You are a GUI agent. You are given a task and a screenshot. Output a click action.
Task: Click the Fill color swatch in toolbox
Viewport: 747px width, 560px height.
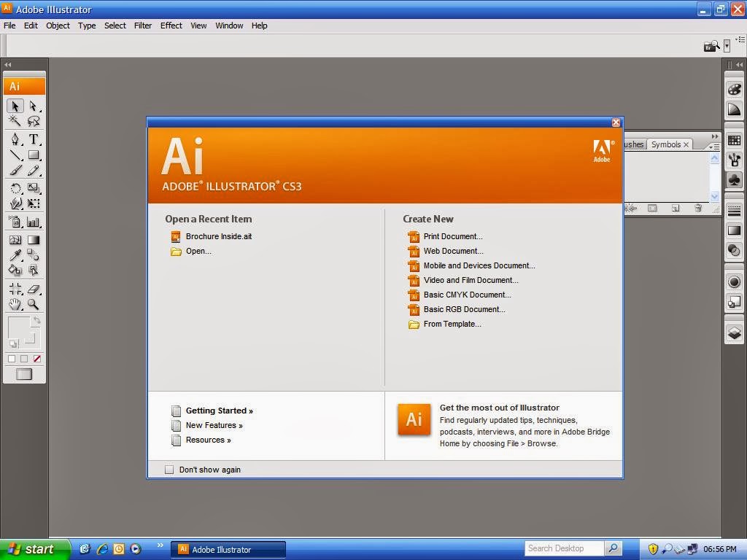(19, 327)
